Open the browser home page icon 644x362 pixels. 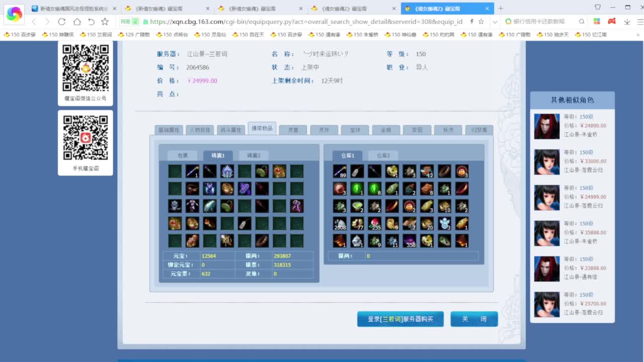[x=77, y=22]
